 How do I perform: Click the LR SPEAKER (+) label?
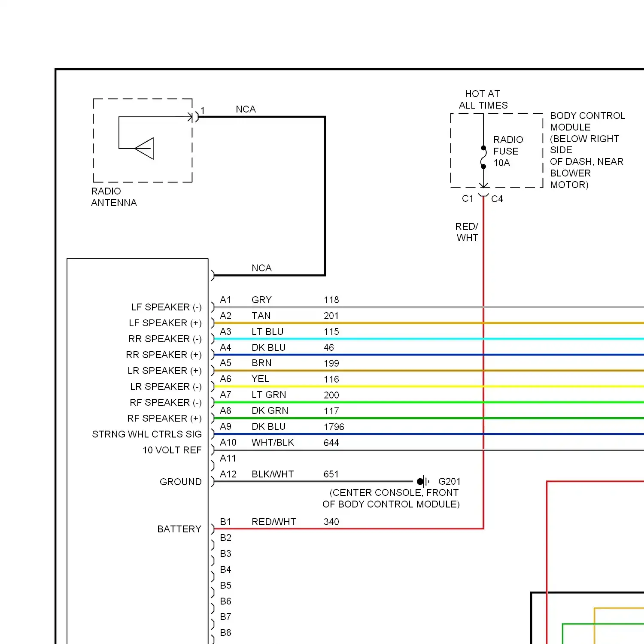165,371
